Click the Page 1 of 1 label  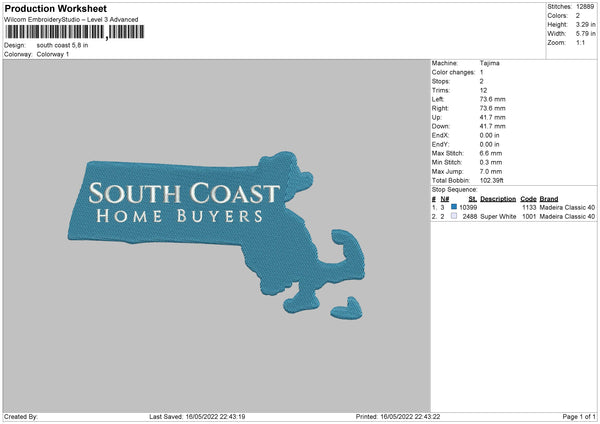(x=579, y=416)
